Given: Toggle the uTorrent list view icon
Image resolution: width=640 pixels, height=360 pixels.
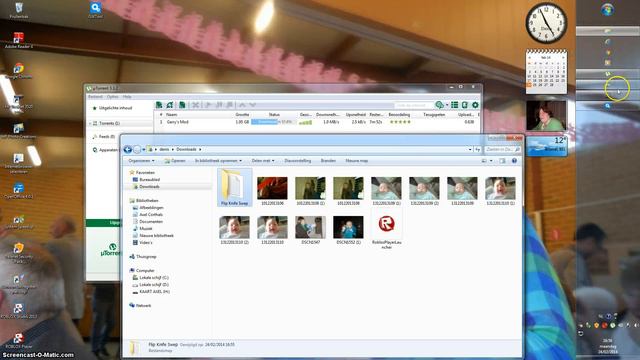Looking at the screenshot, I should point(454,105).
